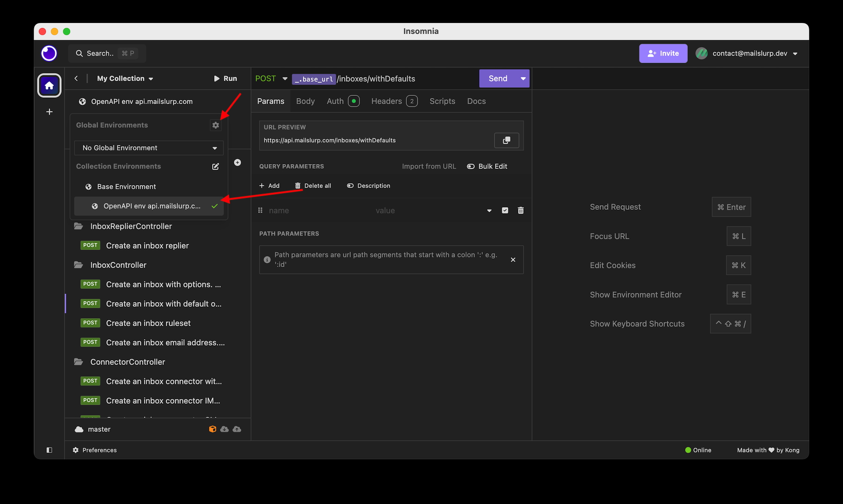Switch to the Body tab

305,101
